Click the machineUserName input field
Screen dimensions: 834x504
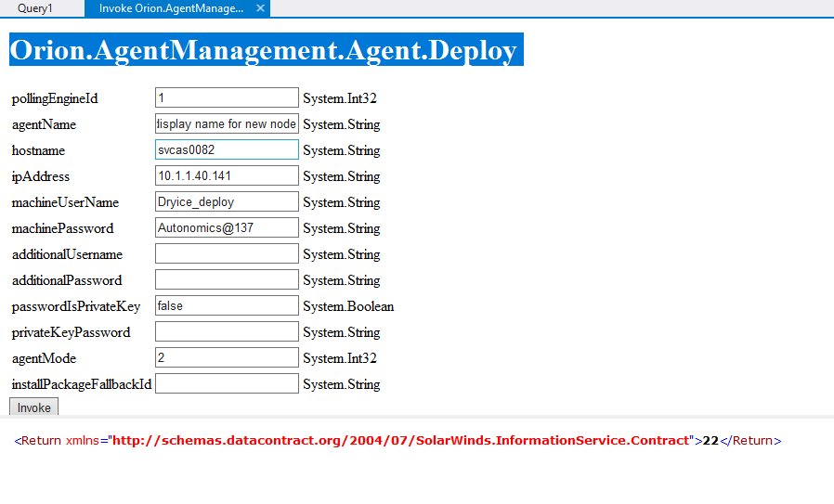click(227, 202)
